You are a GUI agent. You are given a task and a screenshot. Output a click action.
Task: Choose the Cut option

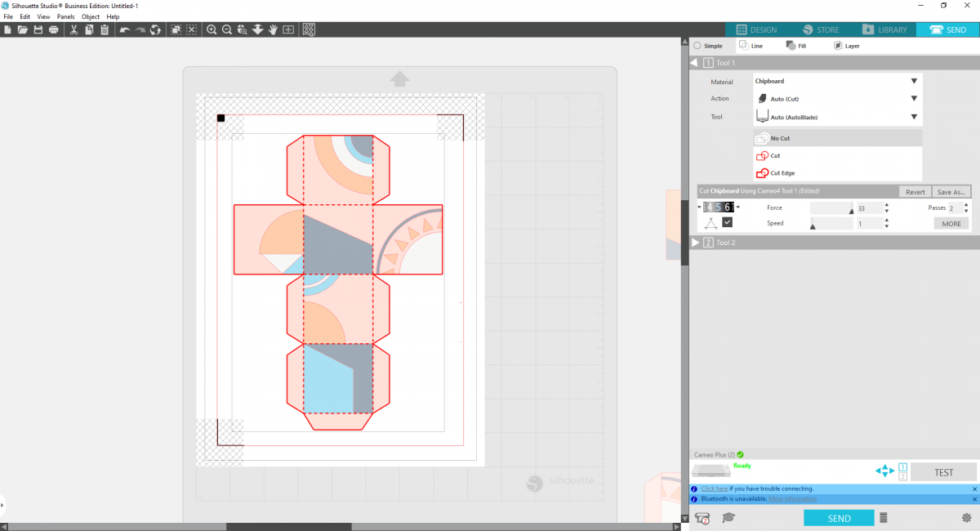point(837,155)
